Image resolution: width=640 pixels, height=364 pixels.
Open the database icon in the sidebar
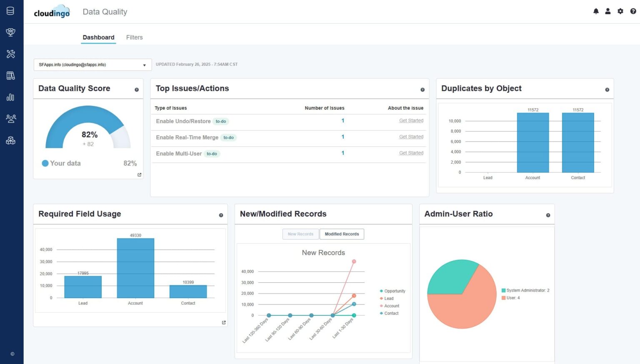[10, 11]
